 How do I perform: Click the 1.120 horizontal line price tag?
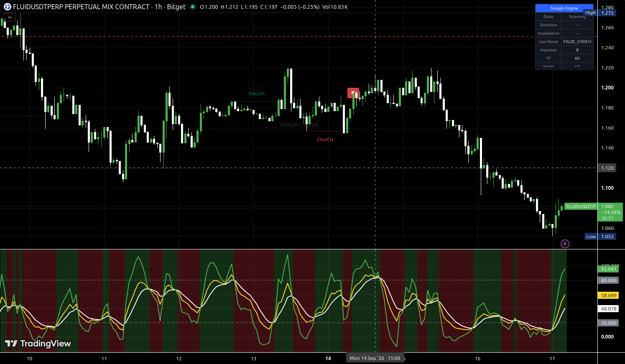pyautogui.click(x=607, y=168)
